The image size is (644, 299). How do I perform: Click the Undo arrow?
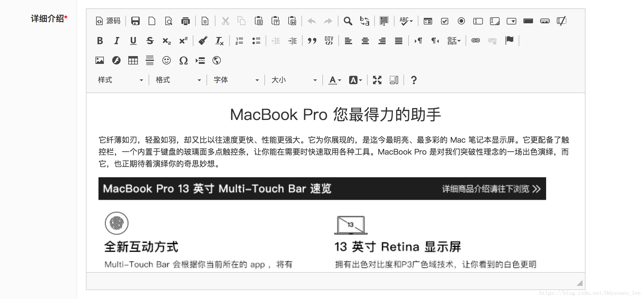pos(312,21)
